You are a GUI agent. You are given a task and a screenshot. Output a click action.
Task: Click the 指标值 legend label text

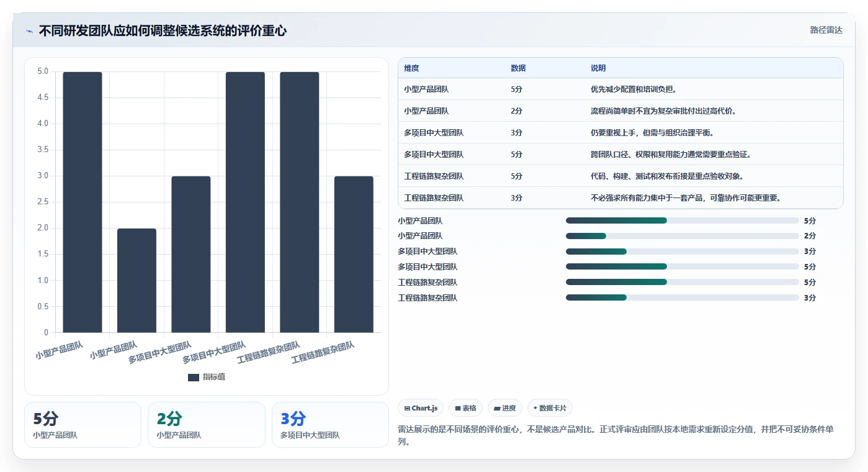pos(214,377)
